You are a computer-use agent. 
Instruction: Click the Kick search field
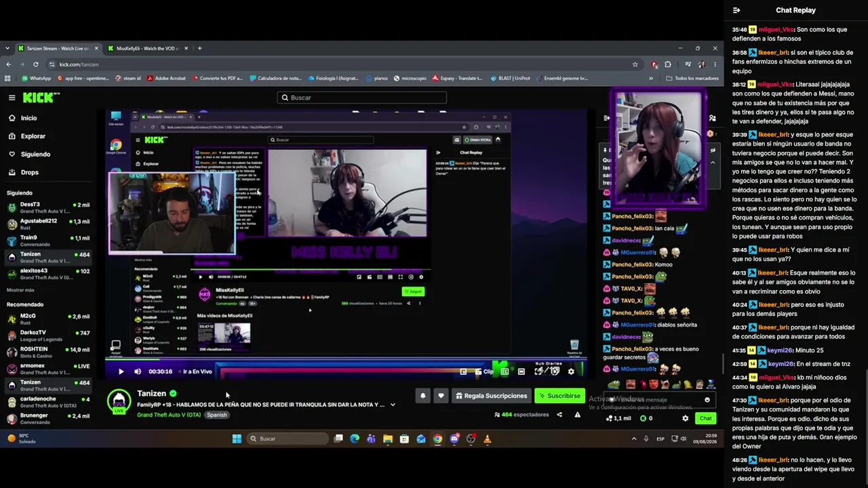click(361, 98)
